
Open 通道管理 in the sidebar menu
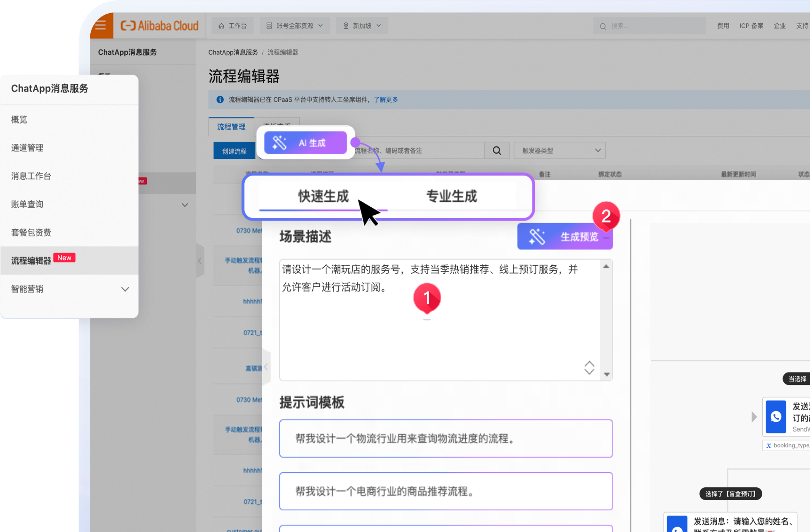[x=27, y=148]
